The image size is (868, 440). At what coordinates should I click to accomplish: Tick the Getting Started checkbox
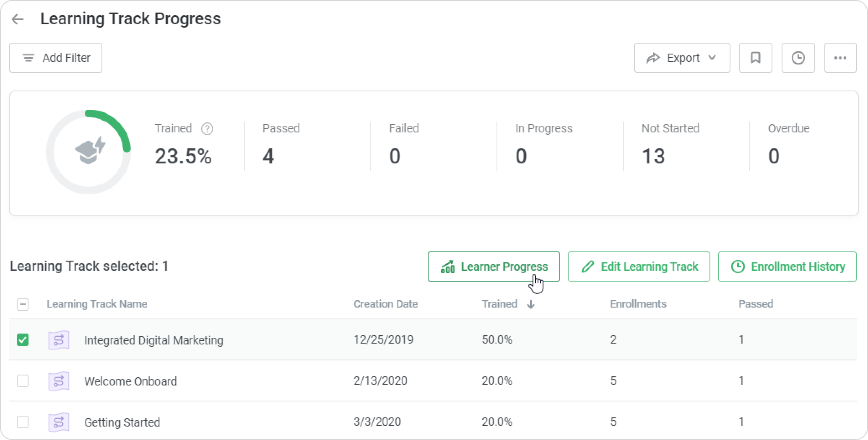tap(23, 422)
